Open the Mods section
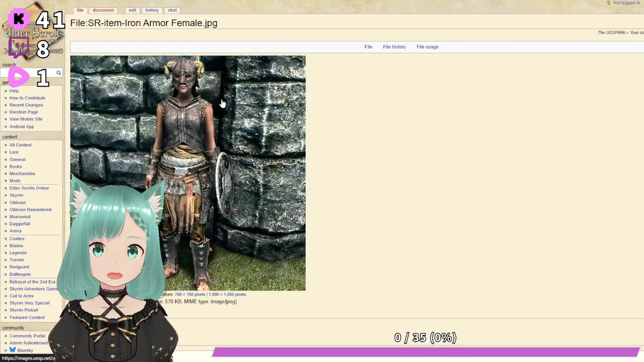This screenshot has width=644, height=362. (x=15, y=181)
